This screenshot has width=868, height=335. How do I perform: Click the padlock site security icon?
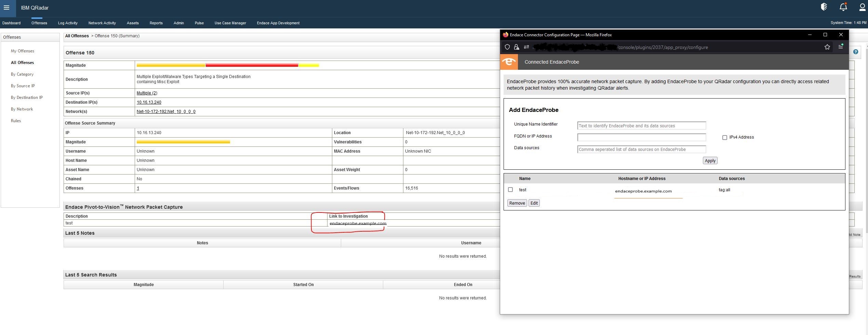click(x=517, y=47)
